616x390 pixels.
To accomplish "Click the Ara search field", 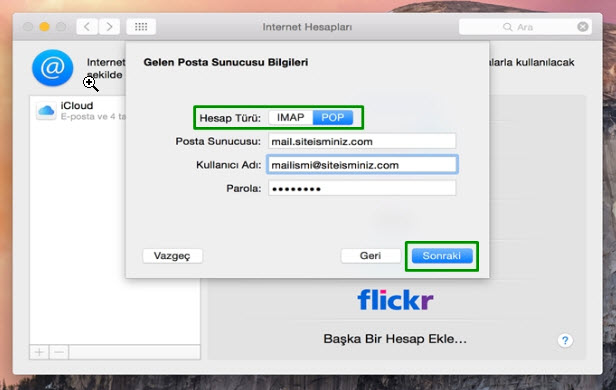I will pyautogui.click(x=525, y=27).
